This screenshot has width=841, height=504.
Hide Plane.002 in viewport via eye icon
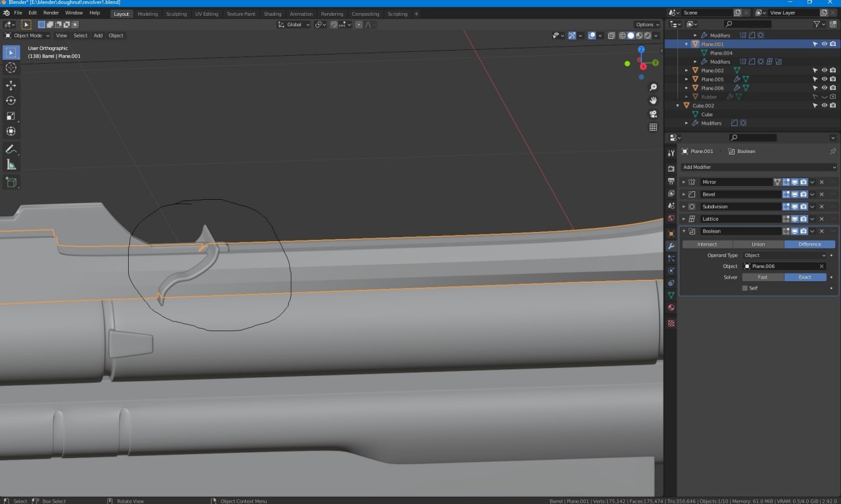[x=824, y=70]
